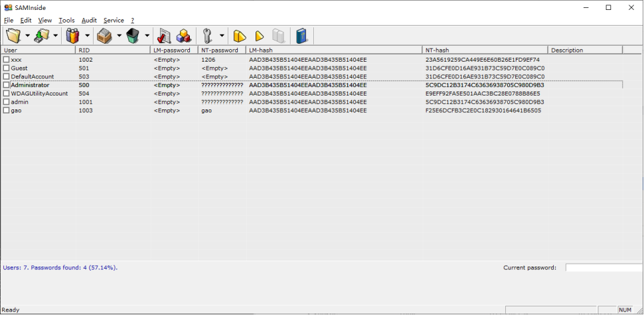
Task: Open dropdown arrow beside local import icon
Action: 56,36
